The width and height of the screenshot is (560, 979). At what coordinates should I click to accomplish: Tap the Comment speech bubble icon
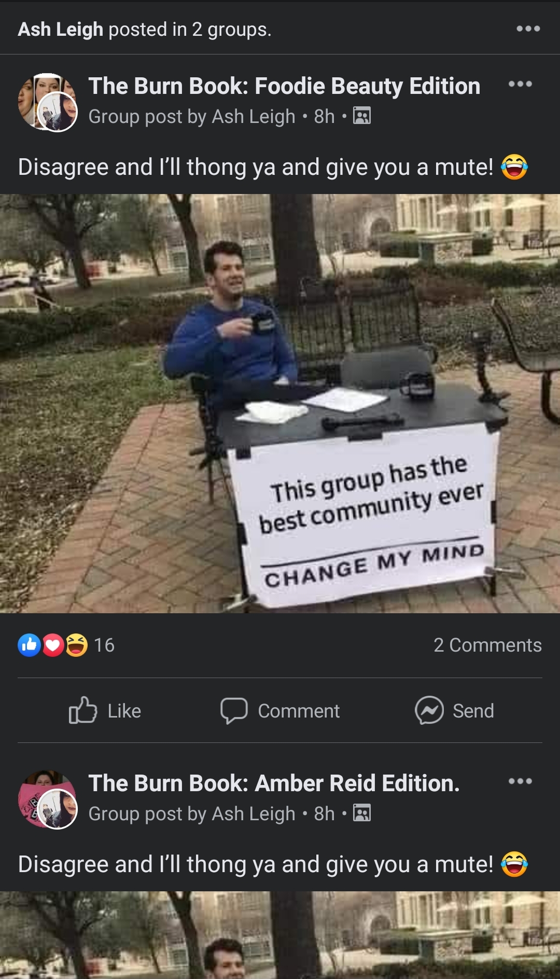(234, 710)
